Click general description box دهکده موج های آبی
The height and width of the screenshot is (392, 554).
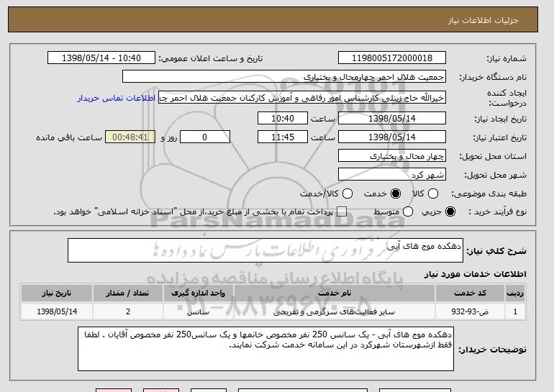[265, 250]
